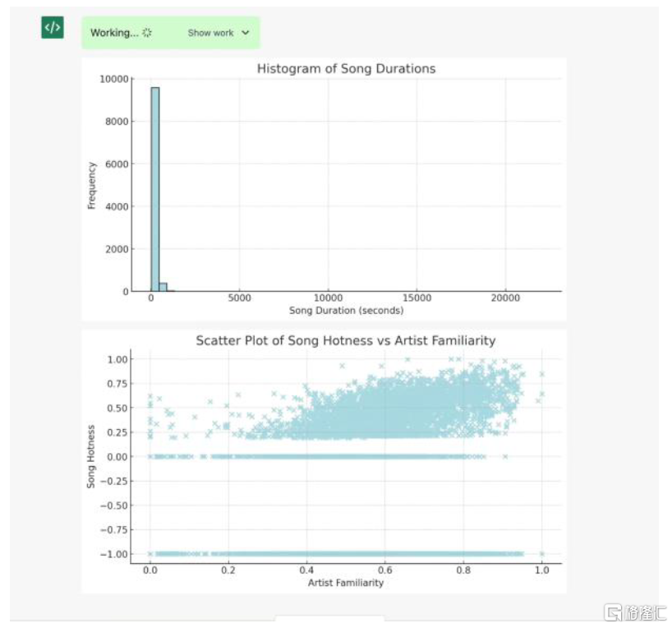Click the green code interpreter icon
The width and height of the screenshot is (672, 628).
pyautogui.click(x=53, y=28)
